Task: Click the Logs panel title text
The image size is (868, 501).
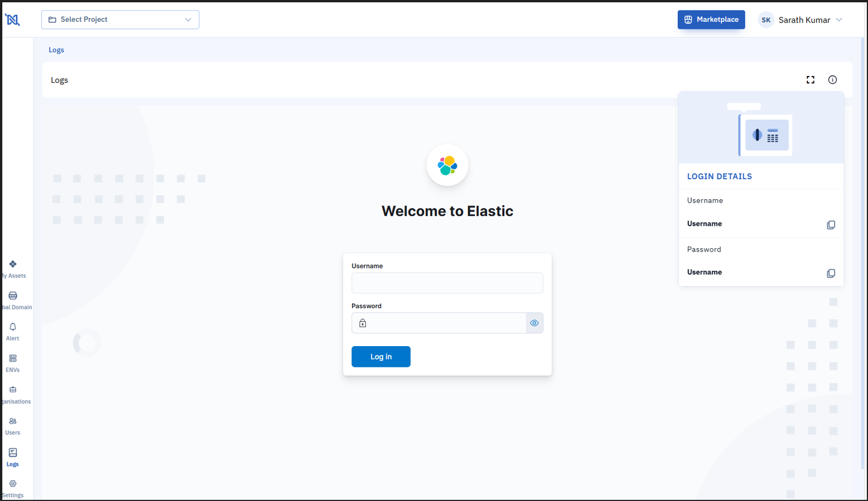Action: (59, 80)
